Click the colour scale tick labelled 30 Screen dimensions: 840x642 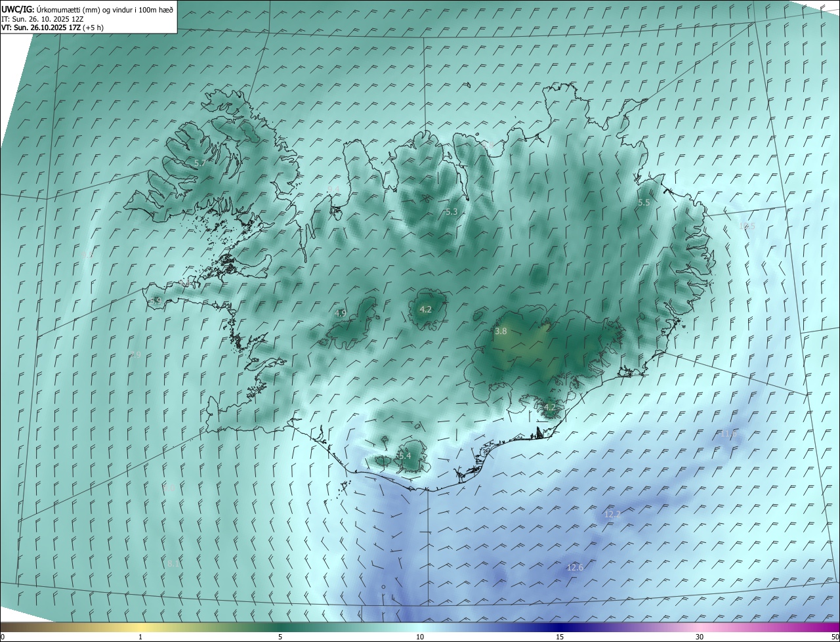[700, 637]
